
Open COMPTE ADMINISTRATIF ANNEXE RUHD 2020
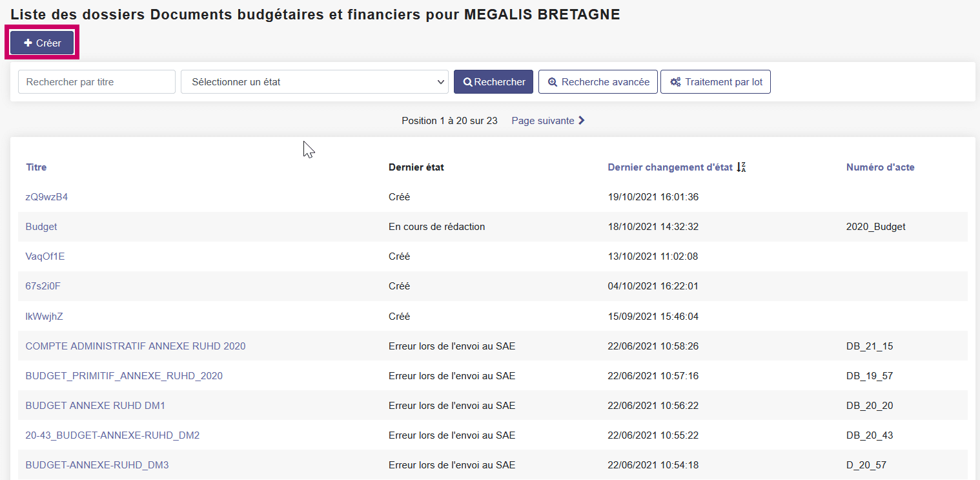(136, 346)
